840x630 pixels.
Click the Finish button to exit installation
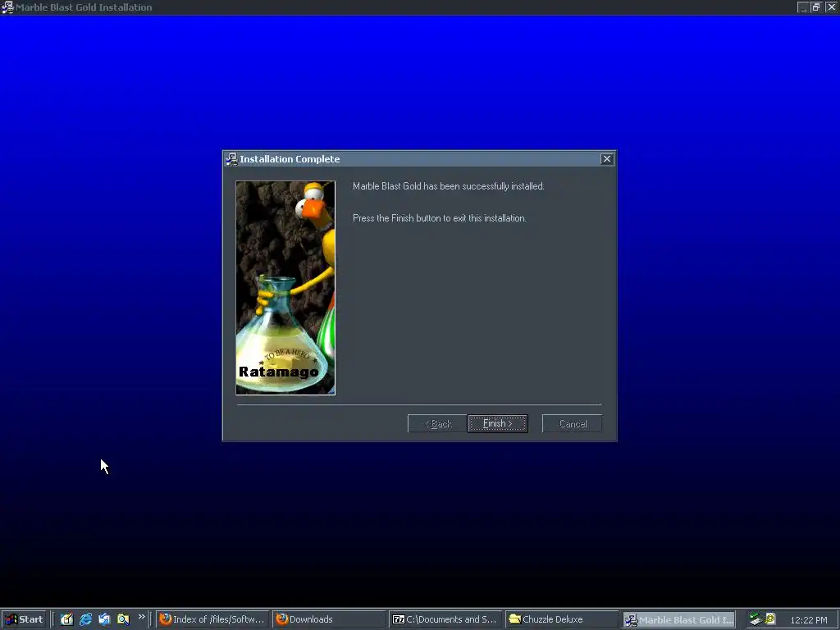point(498,423)
